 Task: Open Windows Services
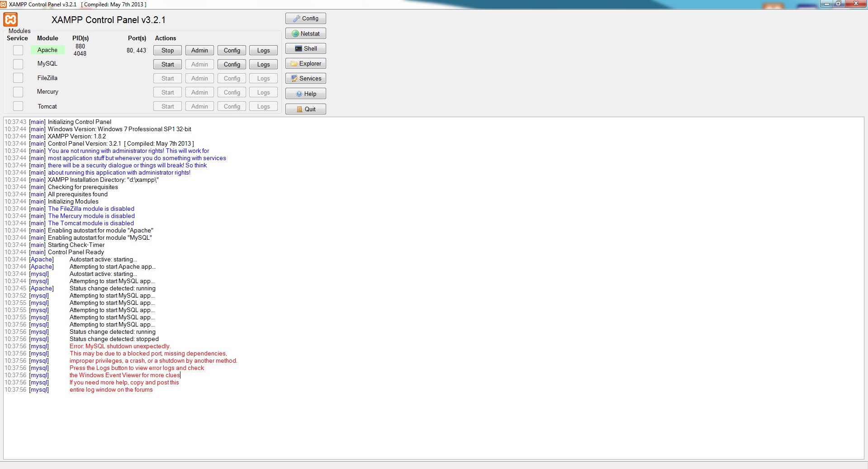(305, 78)
